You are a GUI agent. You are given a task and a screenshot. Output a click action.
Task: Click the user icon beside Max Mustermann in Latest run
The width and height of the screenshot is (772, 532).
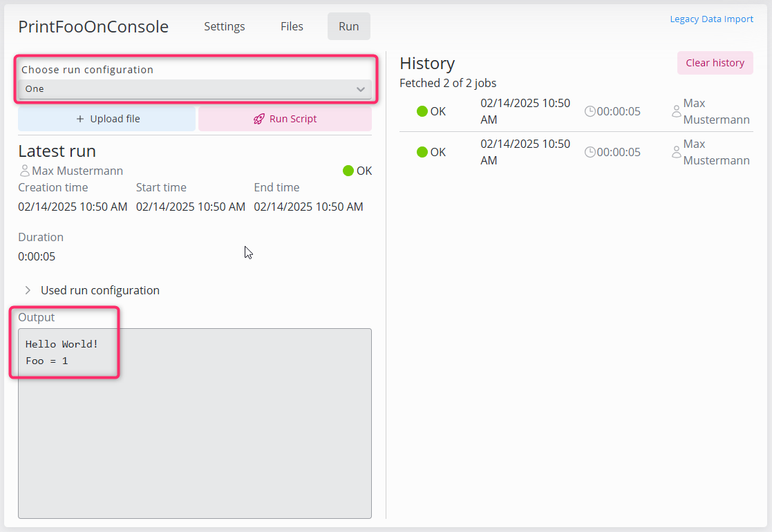pos(24,171)
